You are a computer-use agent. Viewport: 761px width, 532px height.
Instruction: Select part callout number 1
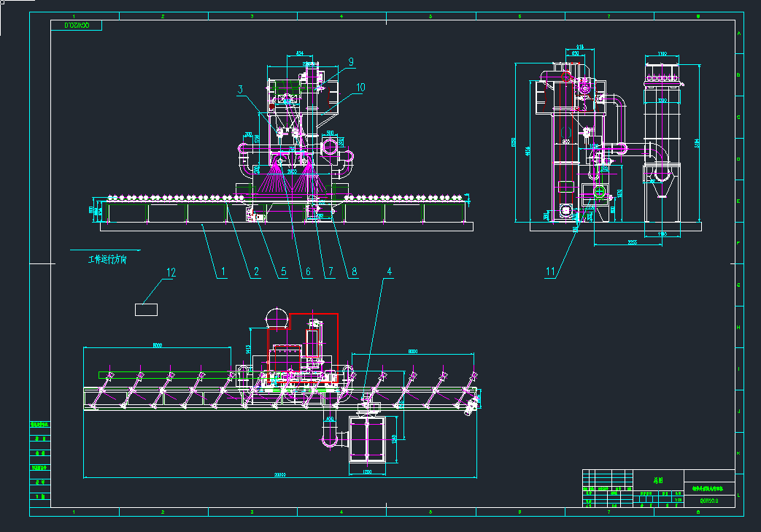223,272
